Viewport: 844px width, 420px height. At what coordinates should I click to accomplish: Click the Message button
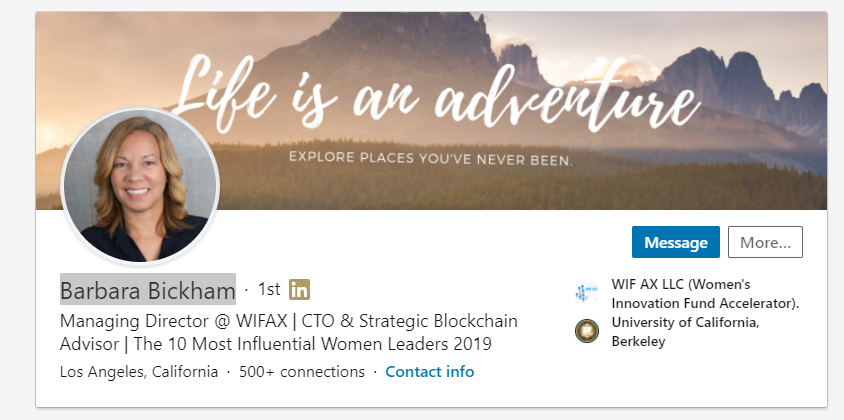675,242
